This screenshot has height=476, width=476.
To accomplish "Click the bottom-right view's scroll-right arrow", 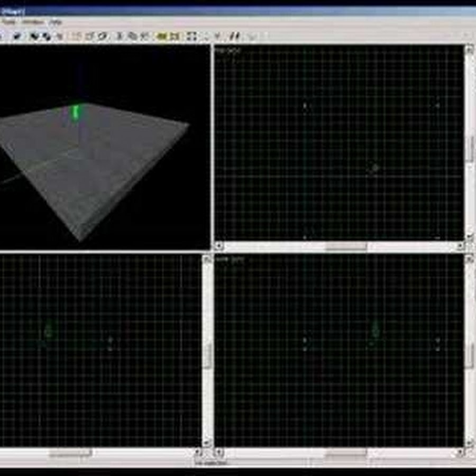I will tap(460, 453).
